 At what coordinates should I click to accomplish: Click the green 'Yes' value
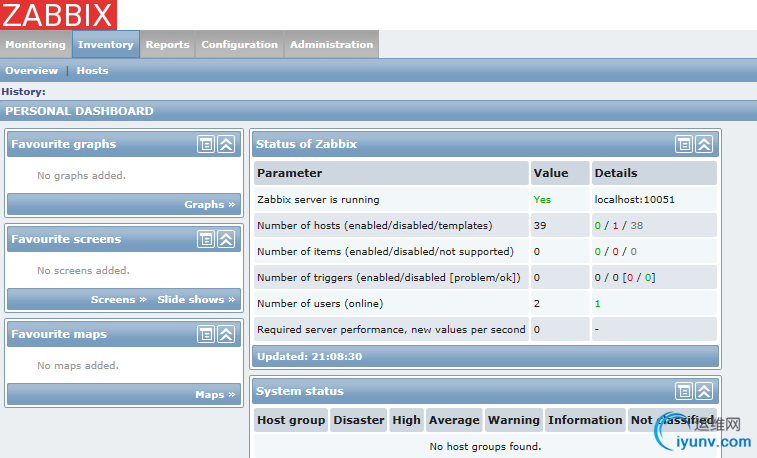pyautogui.click(x=542, y=200)
